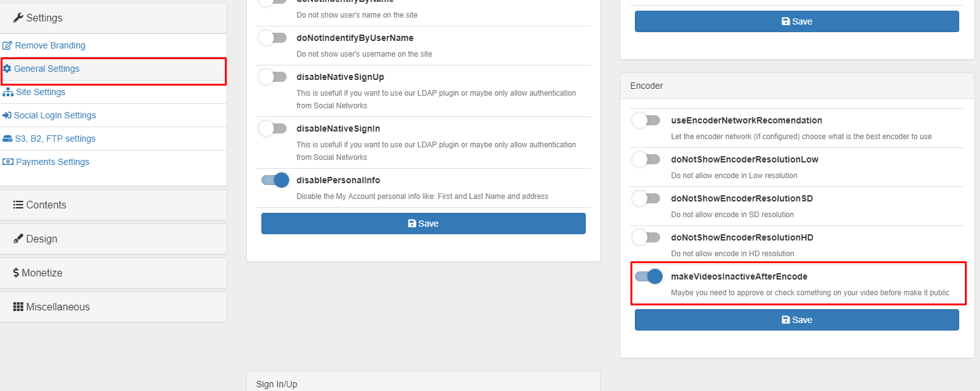
Task: Select the gear icon beside General Settings
Action: click(x=7, y=69)
